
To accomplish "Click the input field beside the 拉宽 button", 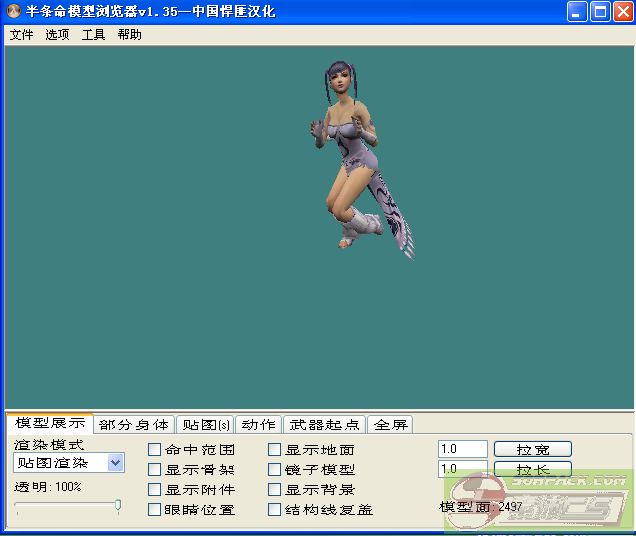I will [x=462, y=450].
